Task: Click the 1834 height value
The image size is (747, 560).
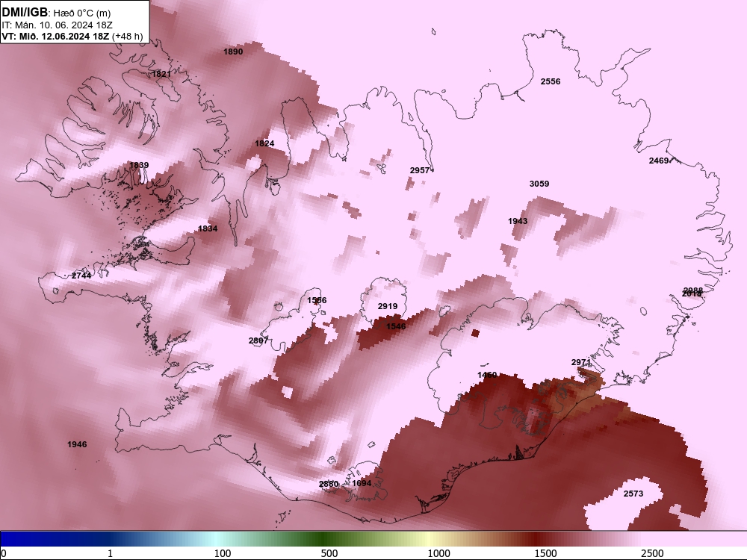Action: point(208,228)
